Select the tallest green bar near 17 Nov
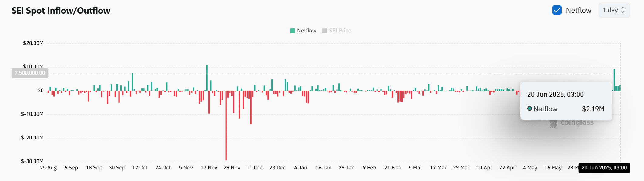Image resolution: width=644 pixels, height=181 pixels. [207, 78]
